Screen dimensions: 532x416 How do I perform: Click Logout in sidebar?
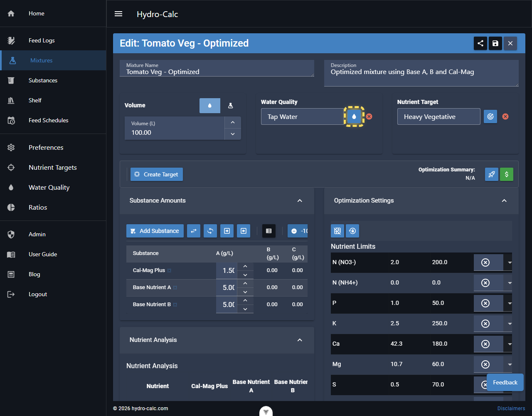pyautogui.click(x=53, y=294)
